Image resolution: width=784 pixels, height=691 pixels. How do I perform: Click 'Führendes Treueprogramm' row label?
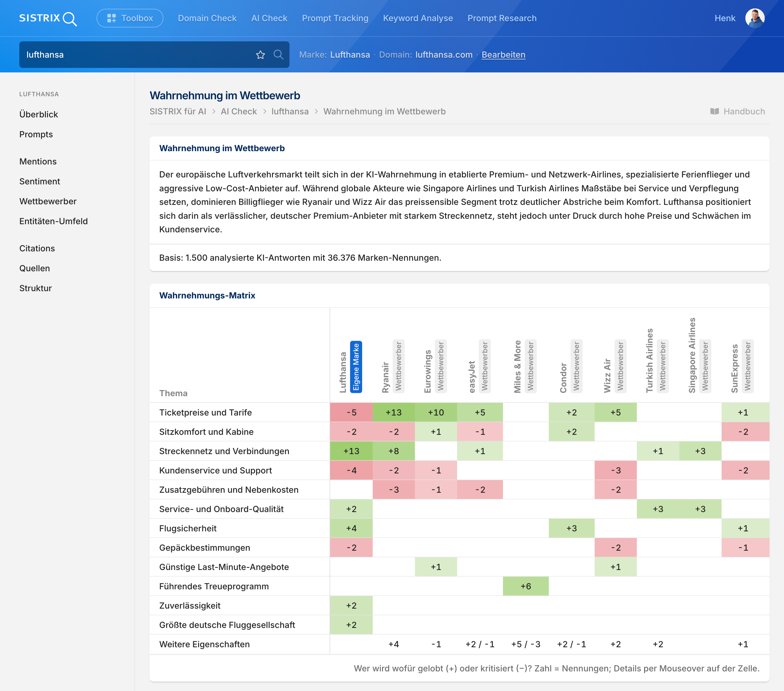coord(214,586)
